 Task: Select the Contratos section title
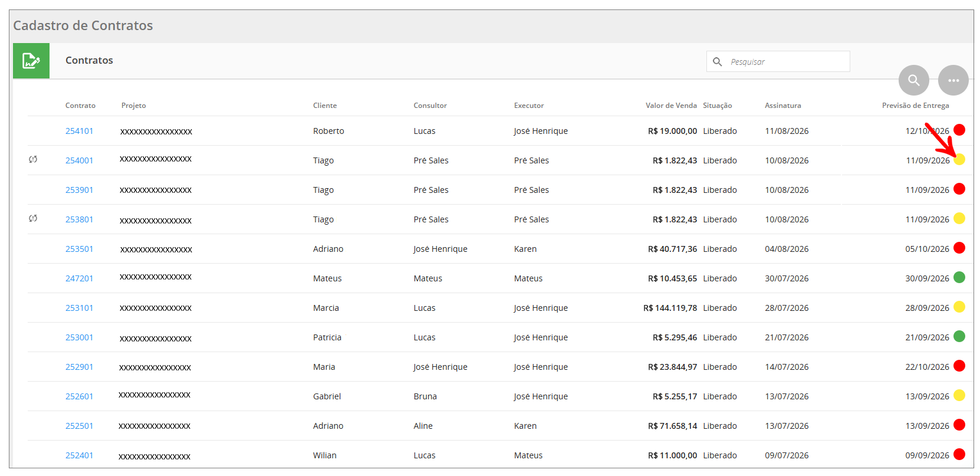(x=89, y=60)
